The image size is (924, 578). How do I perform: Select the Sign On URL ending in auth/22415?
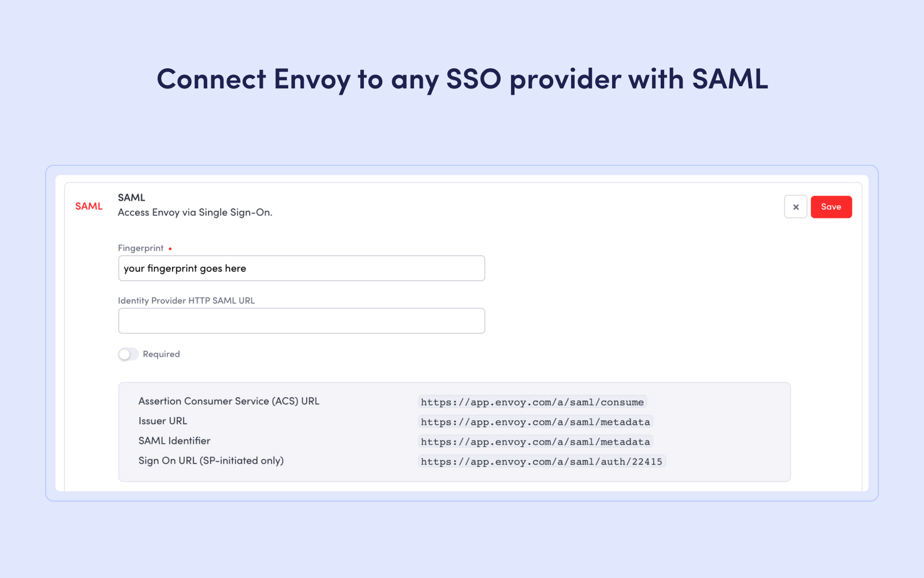[x=542, y=461]
